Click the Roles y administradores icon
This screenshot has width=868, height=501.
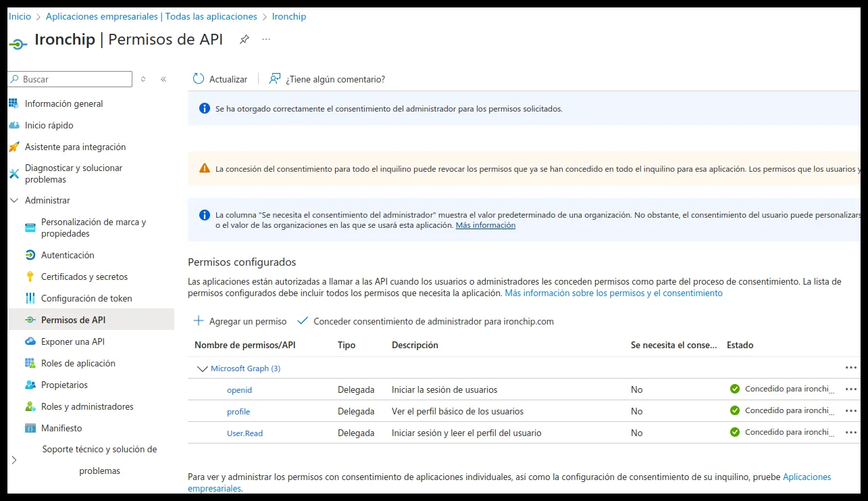[30, 406]
